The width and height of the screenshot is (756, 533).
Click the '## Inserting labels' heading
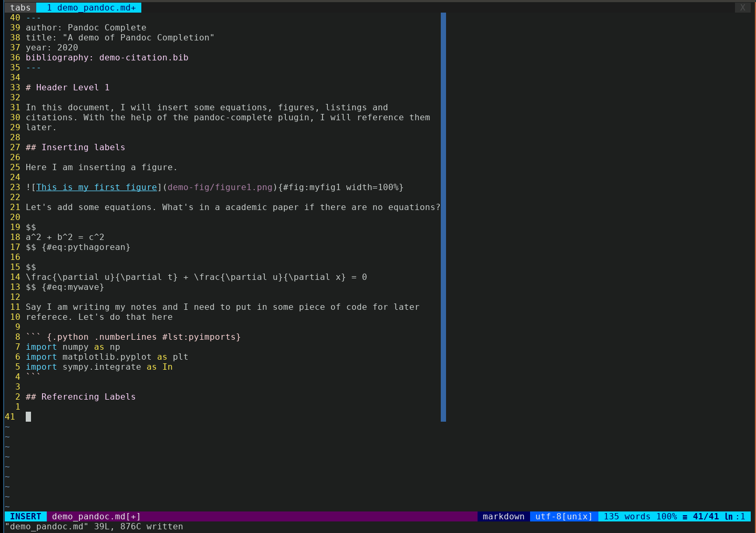click(76, 147)
